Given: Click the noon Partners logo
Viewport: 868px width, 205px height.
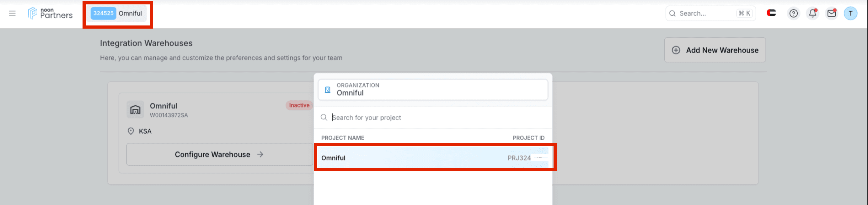Looking at the screenshot, I should point(50,14).
